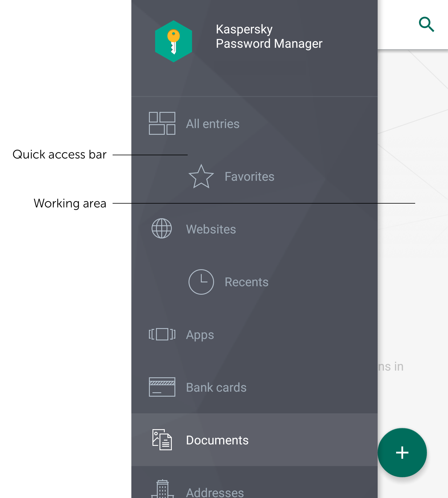Screen dimensions: 448x498
Task: Click the Apps brackets icon
Action: pyautogui.click(x=162, y=334)
